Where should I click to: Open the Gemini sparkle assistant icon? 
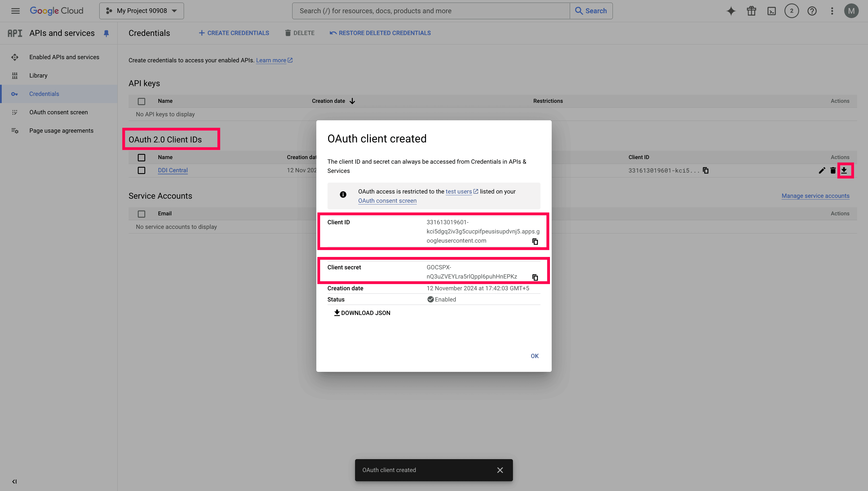[731, 11]
